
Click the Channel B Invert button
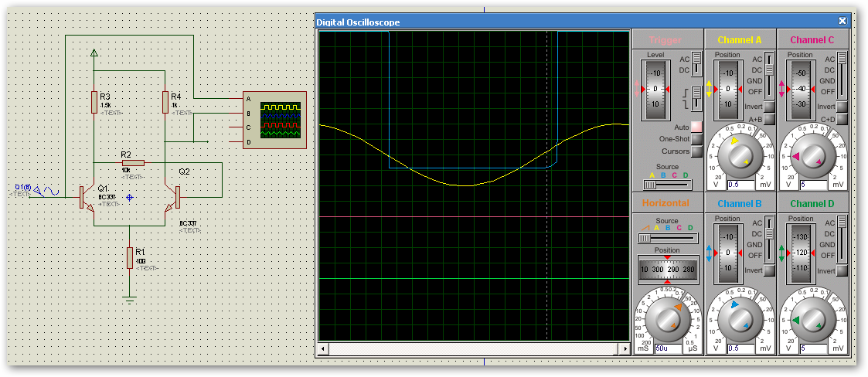(769, 270)
